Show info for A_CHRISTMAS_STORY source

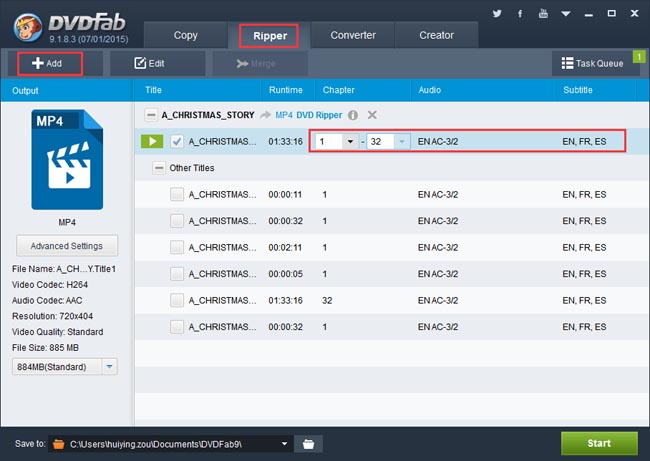click(x=353, y=115)
